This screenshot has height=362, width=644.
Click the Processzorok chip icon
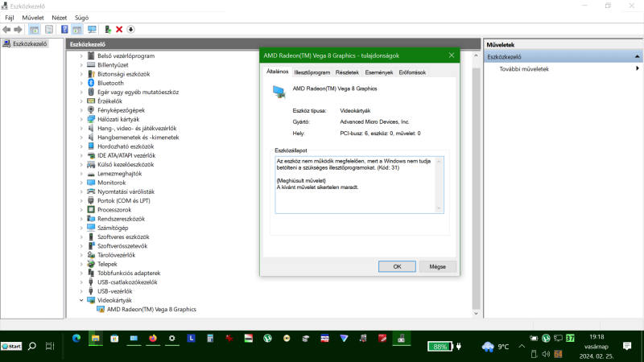tap(91, 210)
